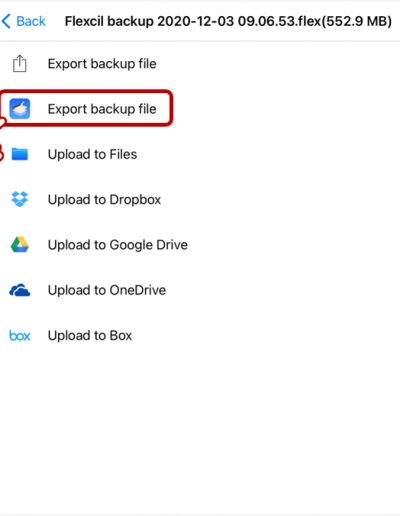The height and width of the screenshot is (516, 400).
Task: Click the 2020-12-03 date in the title
Action: 195,21
